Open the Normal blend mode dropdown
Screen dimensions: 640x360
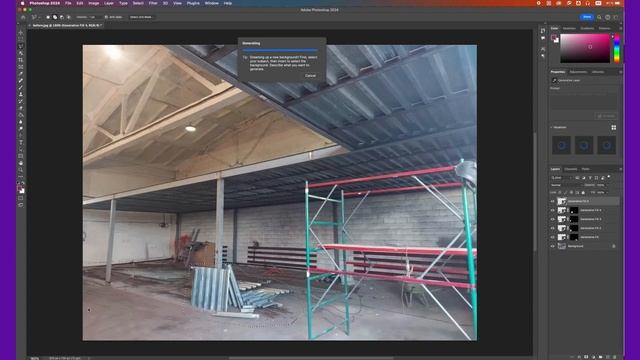[566, 185]
